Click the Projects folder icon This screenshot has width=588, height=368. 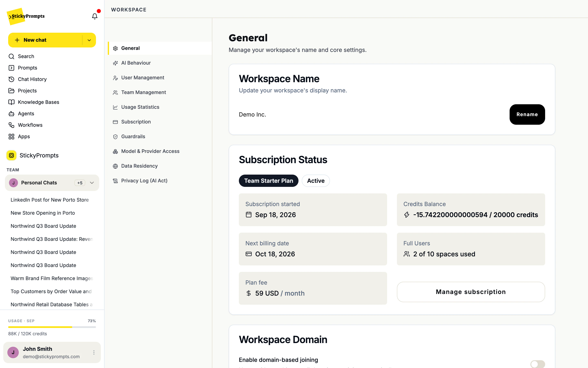click(x=11, y=91)
